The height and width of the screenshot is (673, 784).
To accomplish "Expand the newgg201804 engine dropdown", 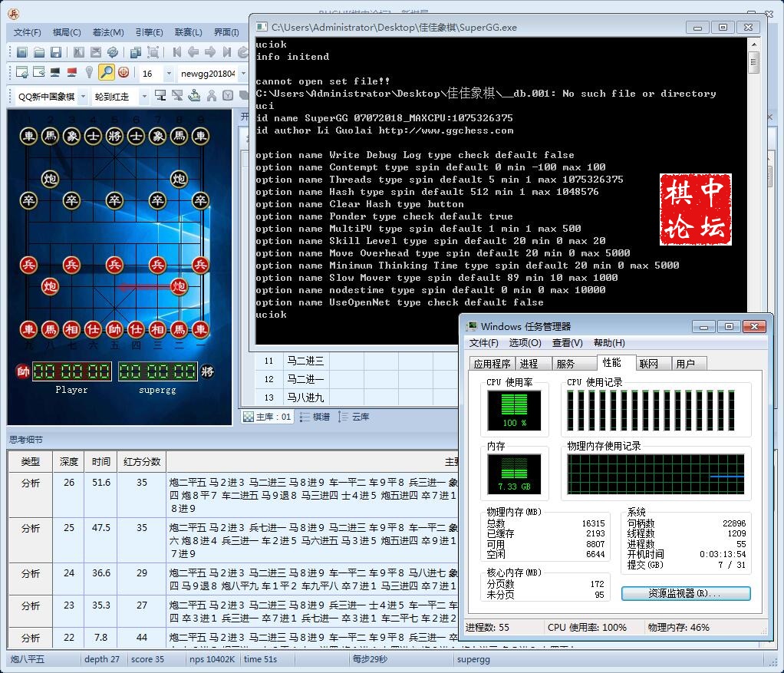I will [x=243, y=74].
